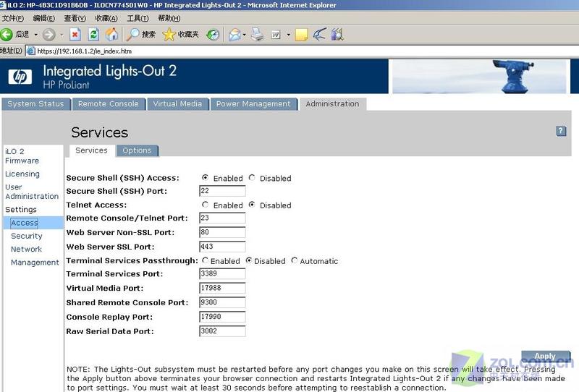Open Security settings sidebar link
Image resolution: width=579 pixels, height=392 pixels.
27,236
